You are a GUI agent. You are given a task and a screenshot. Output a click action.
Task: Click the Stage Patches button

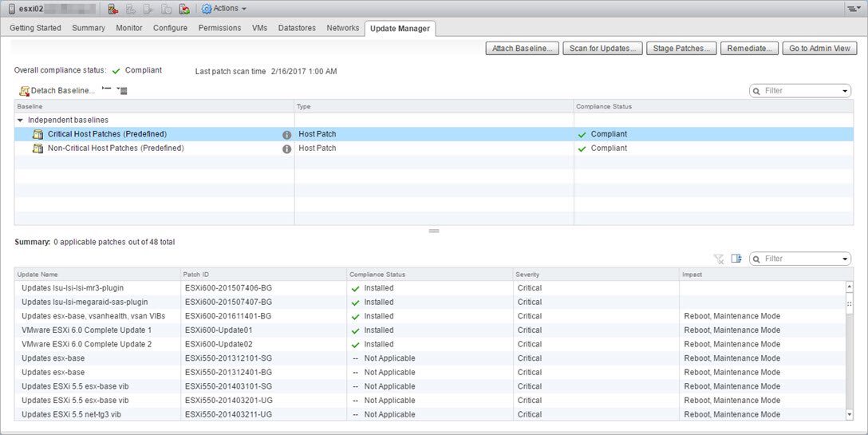[x=681, y=49]
